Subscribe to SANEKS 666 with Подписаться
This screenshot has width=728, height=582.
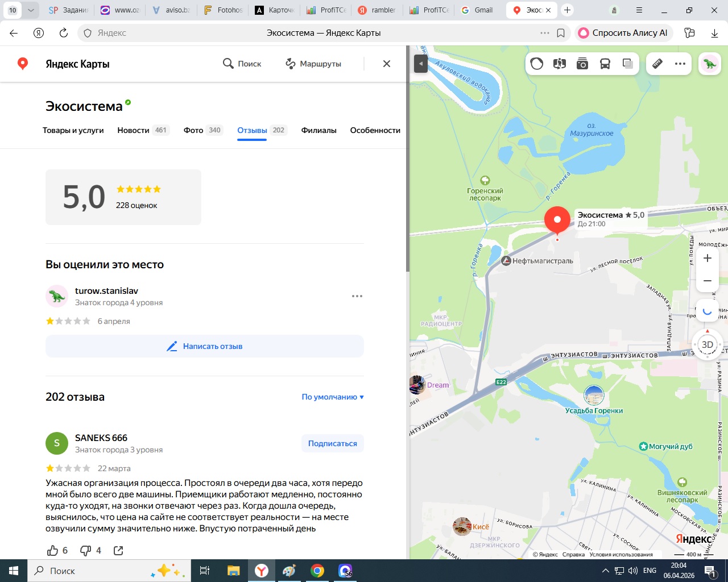tap(333, 443)
